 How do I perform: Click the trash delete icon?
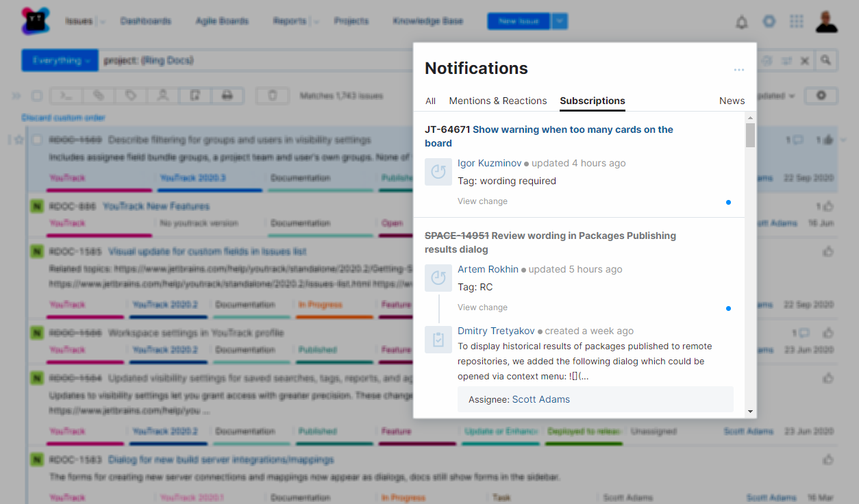[x=272, y=96]
